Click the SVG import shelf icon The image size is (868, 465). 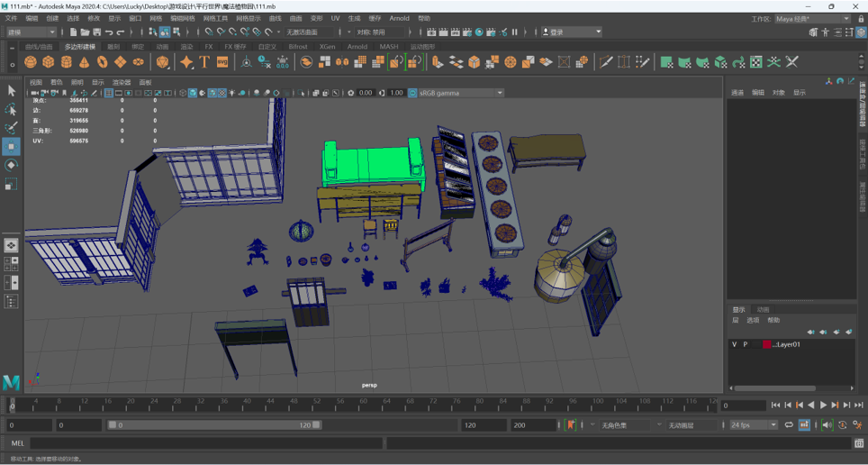tap(222, 62)
